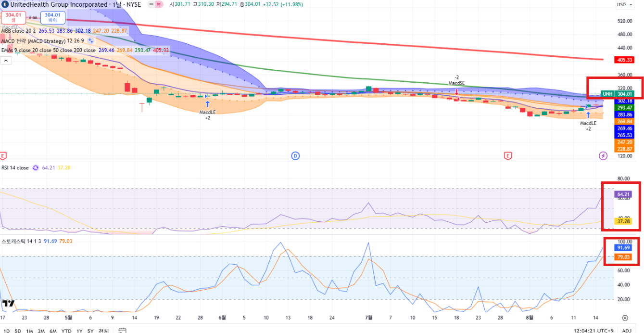Select the MACD 전략 strategy legend
Image resolution: width=644 pixels, height=333 pixels.
click(x=42, y=40)
